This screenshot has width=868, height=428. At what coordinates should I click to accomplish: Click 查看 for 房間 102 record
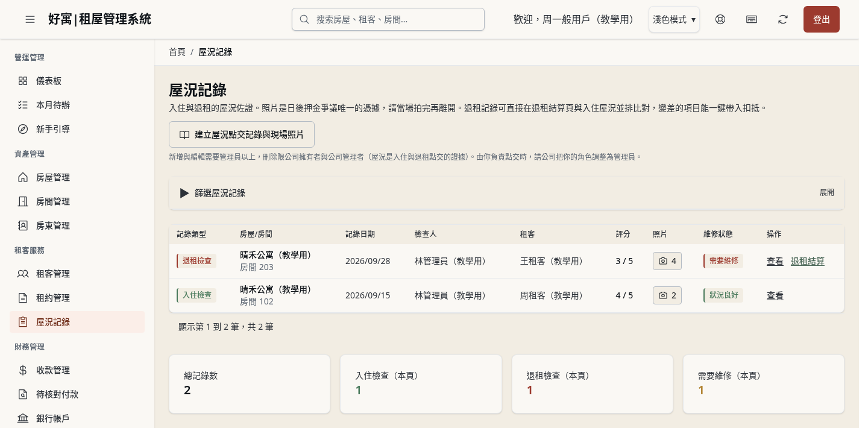(775, 295)
